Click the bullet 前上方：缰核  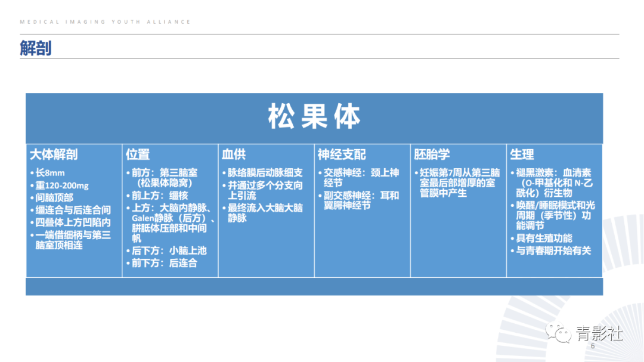click(x=157, y=196)
